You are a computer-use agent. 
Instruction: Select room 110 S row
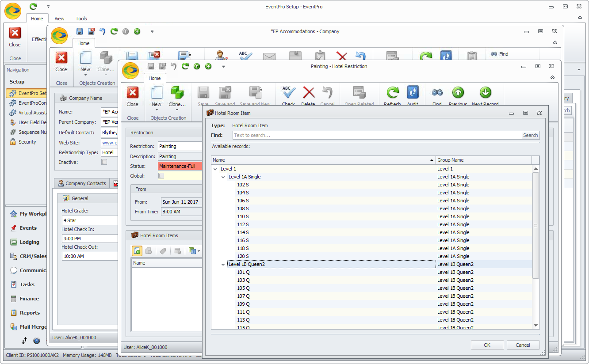point(371,216)
